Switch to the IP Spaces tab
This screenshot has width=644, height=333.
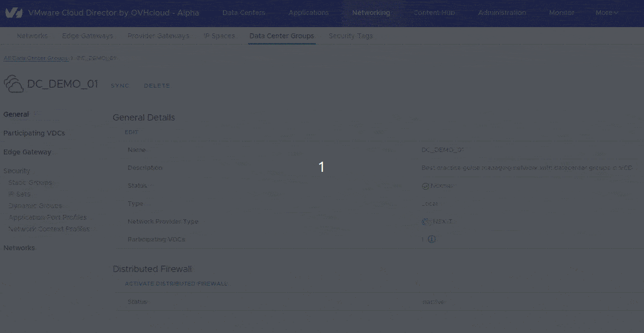point(219,36)
